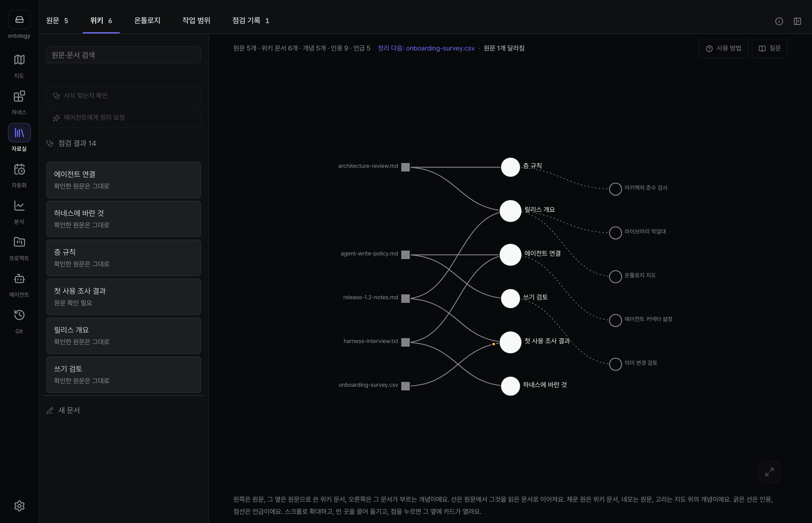Open settings gear in sidebar
Viewport: 812px width, 523px height.
(x=19, y=506)
